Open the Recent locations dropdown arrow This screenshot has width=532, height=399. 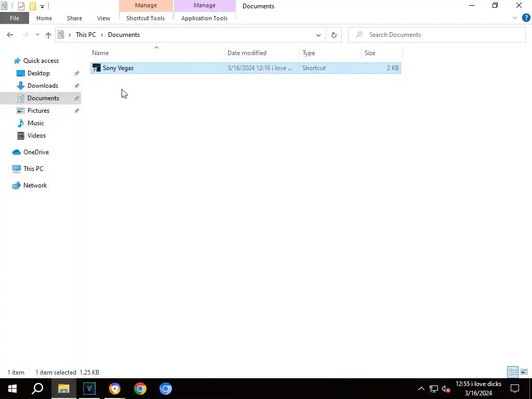coord(37,35)
